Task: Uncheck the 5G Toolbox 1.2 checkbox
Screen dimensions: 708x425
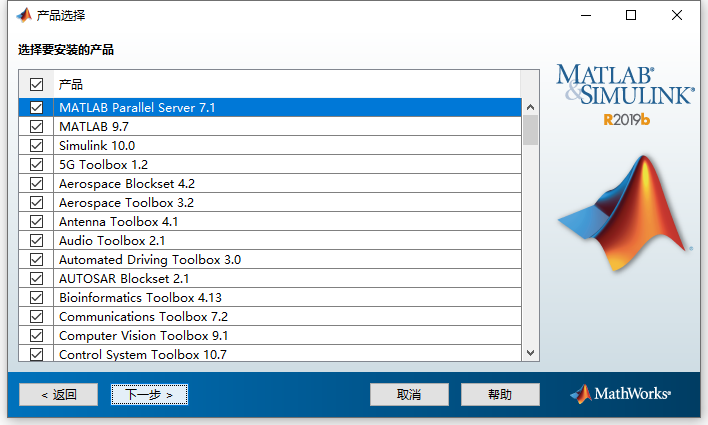Action: click(x=37, y=164)
